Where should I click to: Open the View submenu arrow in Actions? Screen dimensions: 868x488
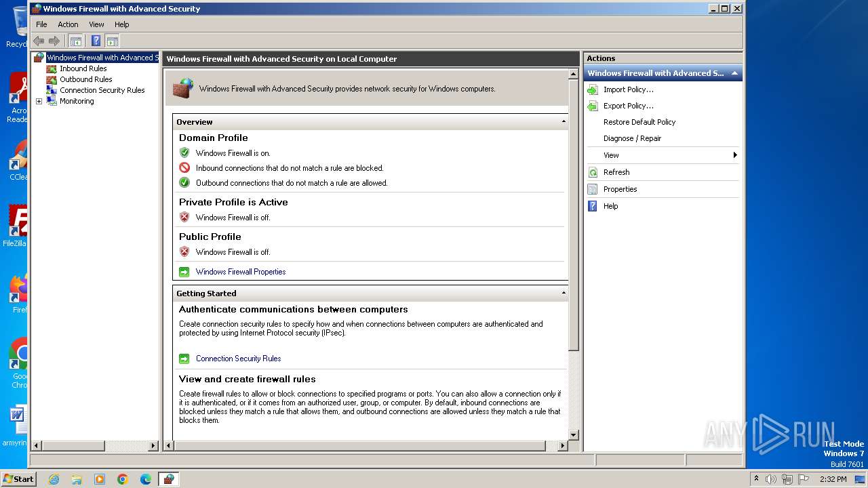pyautogui.click(x=735, y=155)
